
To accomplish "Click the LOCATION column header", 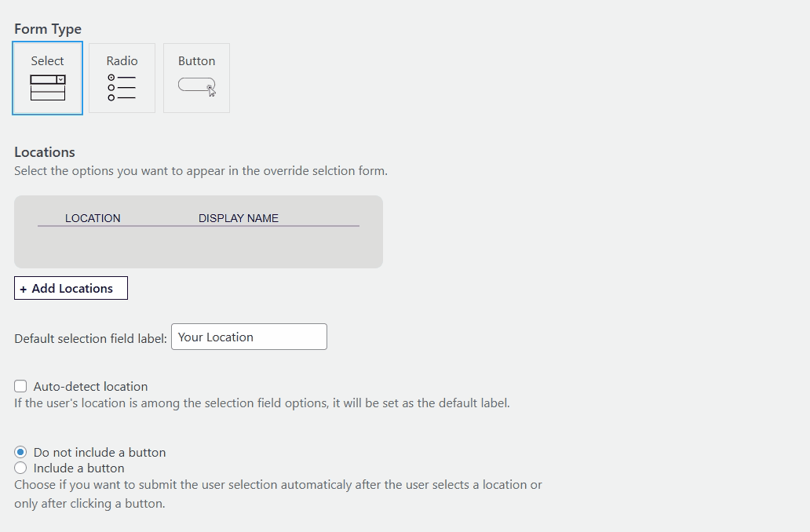I will (x=93, y=218).
